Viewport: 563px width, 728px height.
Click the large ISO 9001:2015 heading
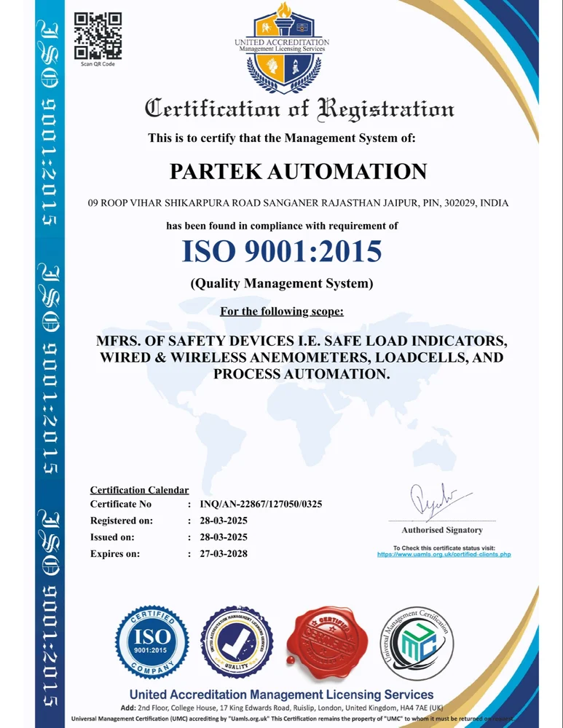pyautogui.click(x=282, y=251)
